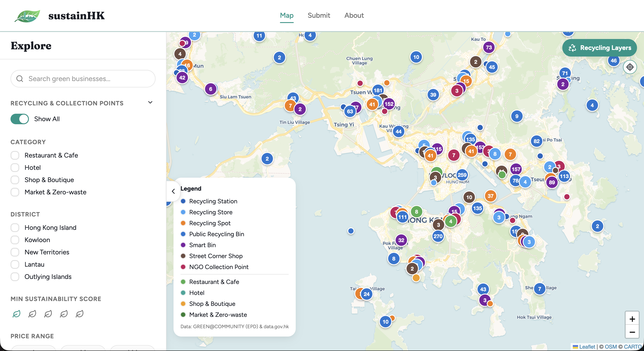
Task: Collapse sidebar with the chevron arrow
Action: tap(173, 191)
